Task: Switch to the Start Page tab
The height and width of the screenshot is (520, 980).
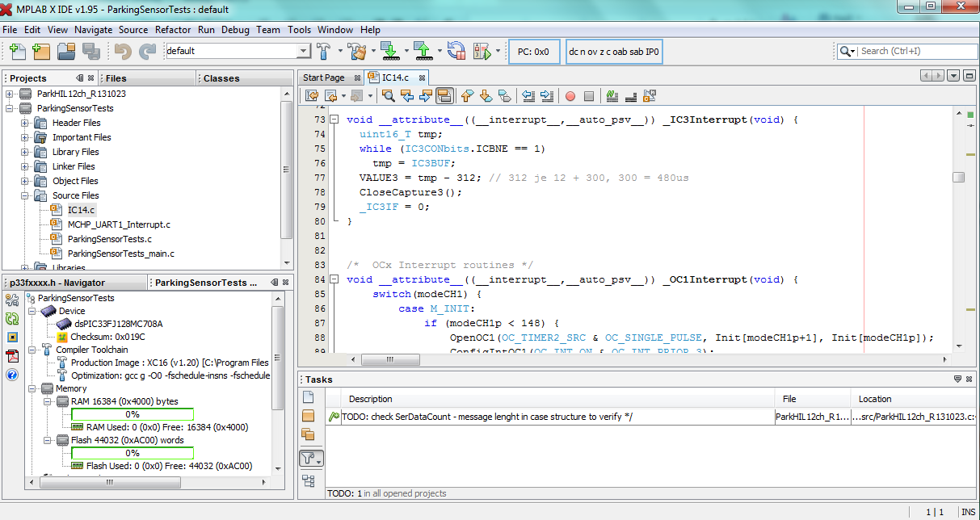Action: tap(323, 78)
